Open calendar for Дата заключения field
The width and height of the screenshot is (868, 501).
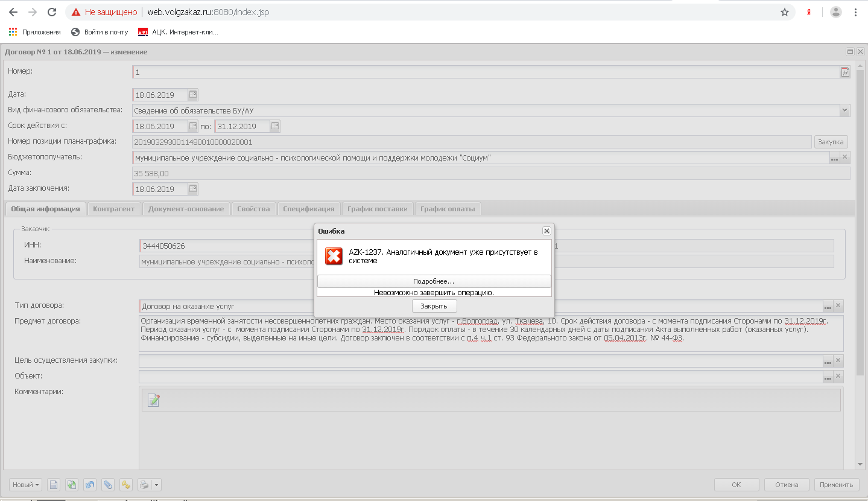[192, 189]
